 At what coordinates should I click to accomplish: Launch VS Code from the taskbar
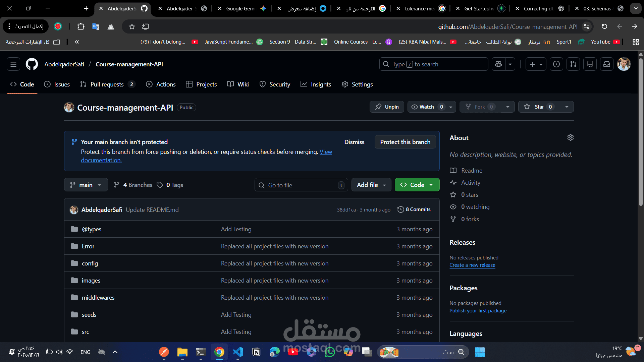[x=238, y=352]
